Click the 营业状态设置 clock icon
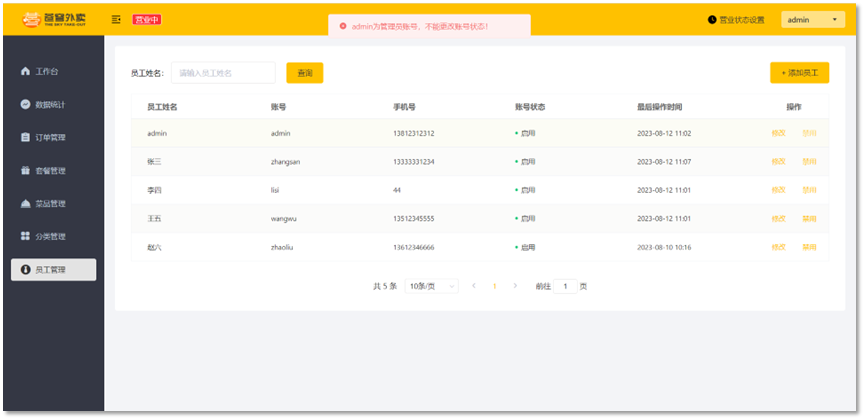 click(712, 20)
